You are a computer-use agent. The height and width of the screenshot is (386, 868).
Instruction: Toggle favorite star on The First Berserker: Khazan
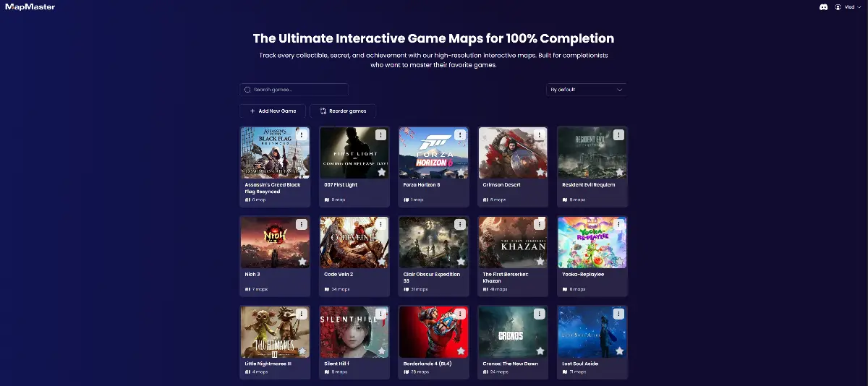point(540,262)
